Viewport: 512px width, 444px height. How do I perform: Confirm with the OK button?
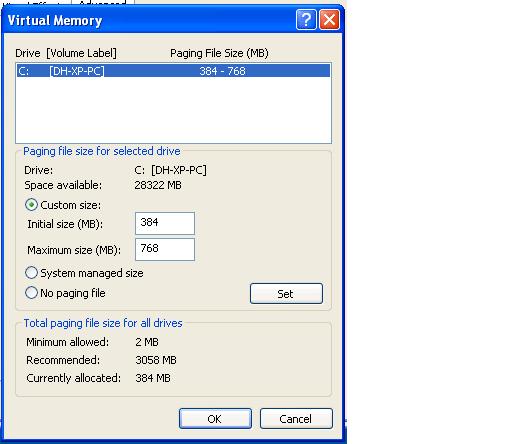point(215,419)
